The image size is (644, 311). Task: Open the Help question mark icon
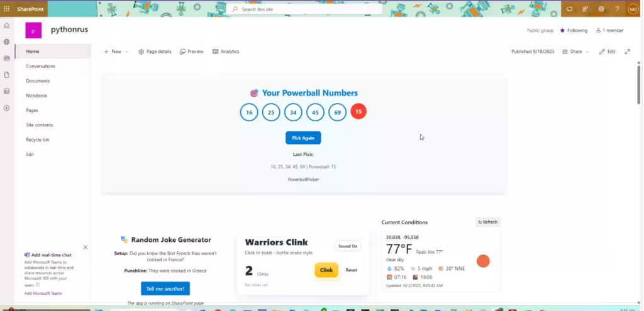(617, 9)
